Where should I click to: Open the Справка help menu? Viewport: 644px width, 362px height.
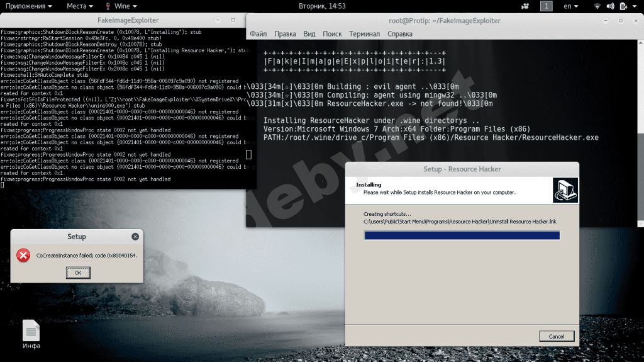pos(400,33)
